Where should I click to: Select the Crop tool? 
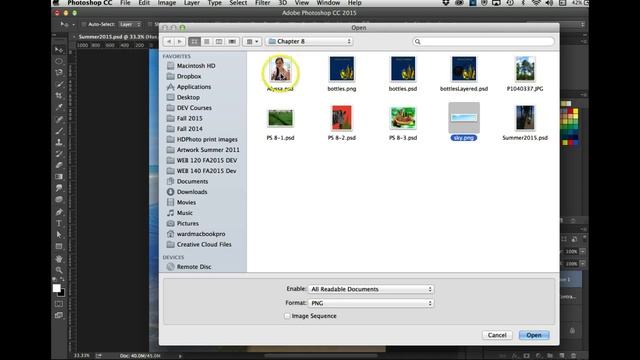click(59, 96)
